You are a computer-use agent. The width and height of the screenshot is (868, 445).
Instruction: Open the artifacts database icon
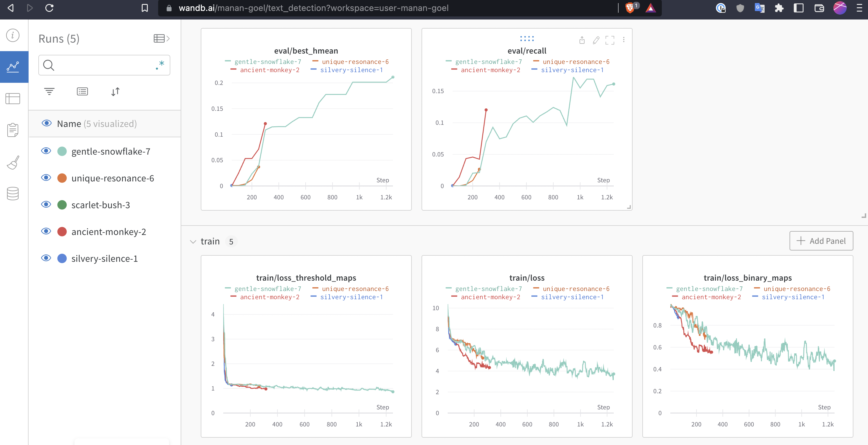[x=13, y=194]
